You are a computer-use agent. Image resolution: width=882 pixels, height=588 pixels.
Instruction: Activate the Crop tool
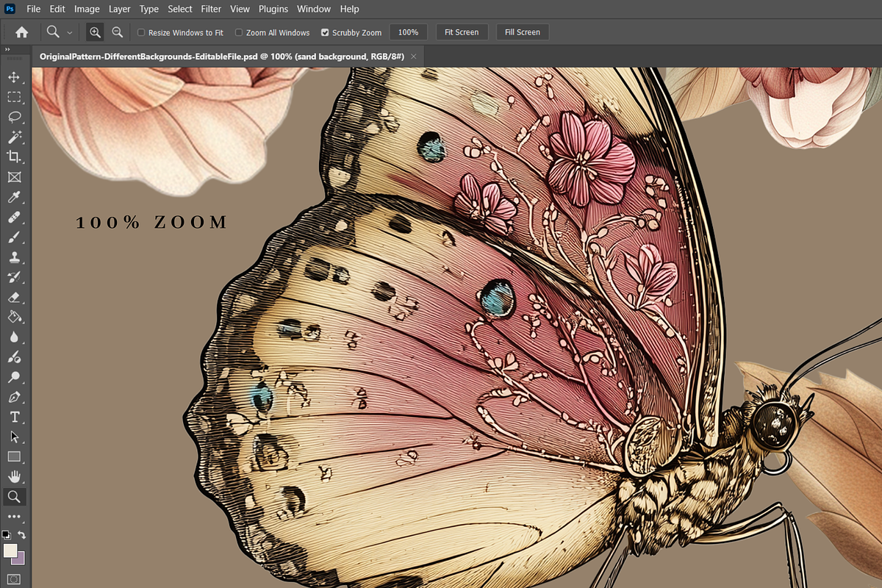[13, 157]
